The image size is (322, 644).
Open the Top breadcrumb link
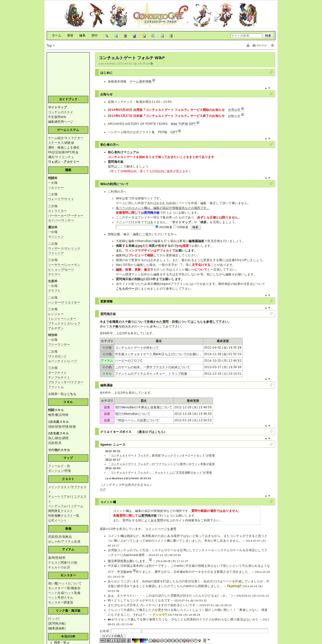[x=49, y=46]
